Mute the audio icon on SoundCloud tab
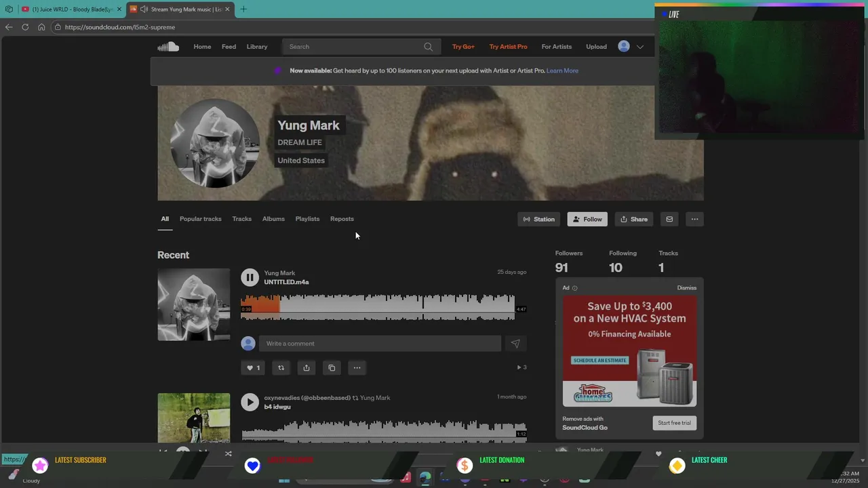 [144, 9]
